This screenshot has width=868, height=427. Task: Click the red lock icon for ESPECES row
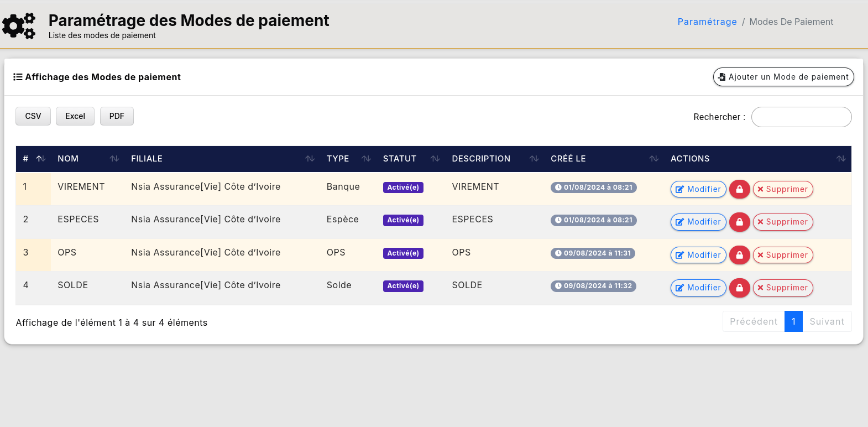739,222
